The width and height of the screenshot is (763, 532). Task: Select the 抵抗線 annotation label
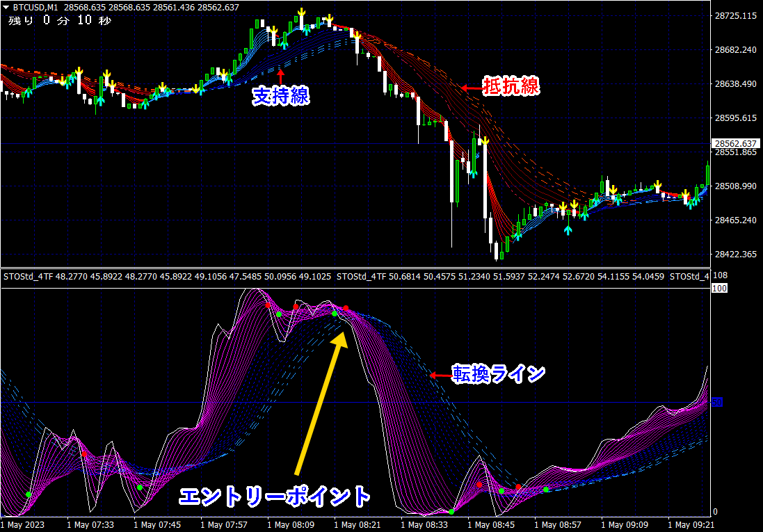click(511, 87)
